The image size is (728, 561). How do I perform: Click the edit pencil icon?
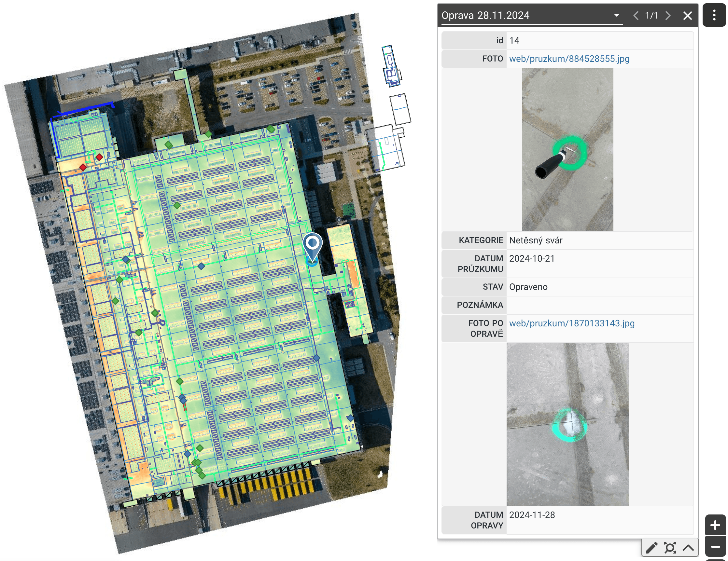pos(651,548)
